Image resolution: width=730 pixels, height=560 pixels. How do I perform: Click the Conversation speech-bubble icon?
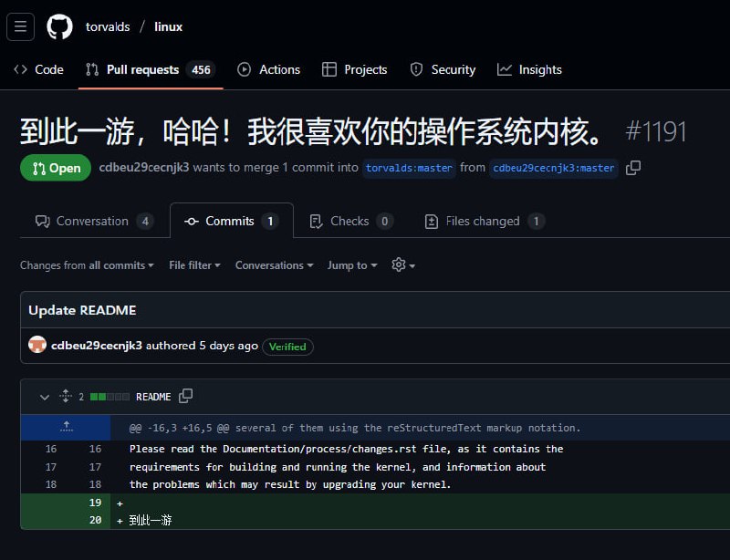pyautogui.click(x=43, y=221)
